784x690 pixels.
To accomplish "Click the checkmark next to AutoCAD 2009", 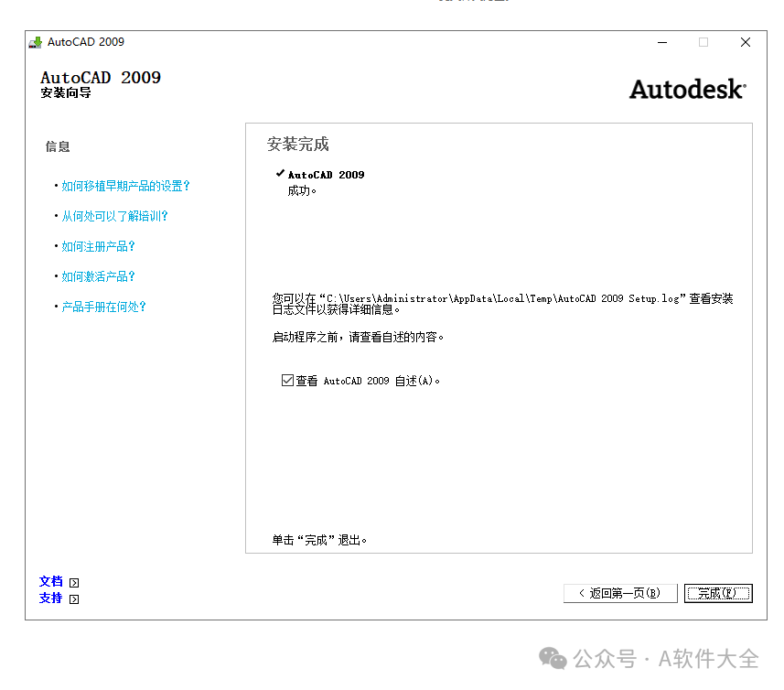I will [280, 173].
